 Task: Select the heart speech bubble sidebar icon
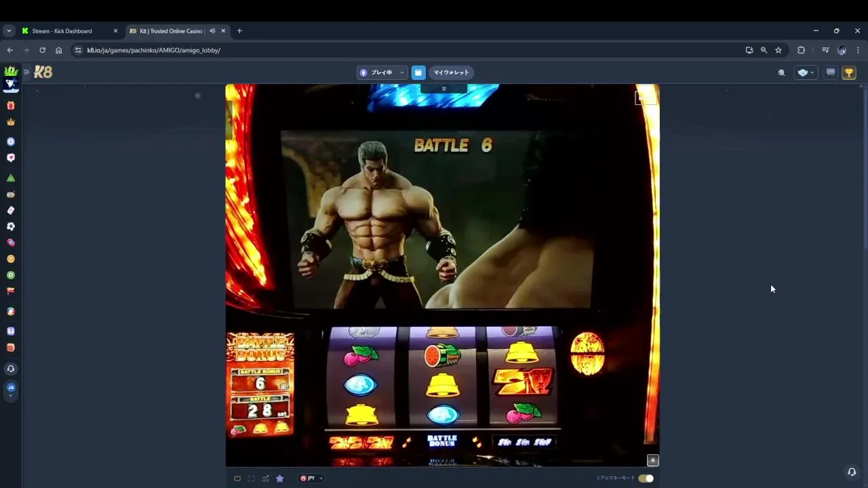click(x=10, y=158)
